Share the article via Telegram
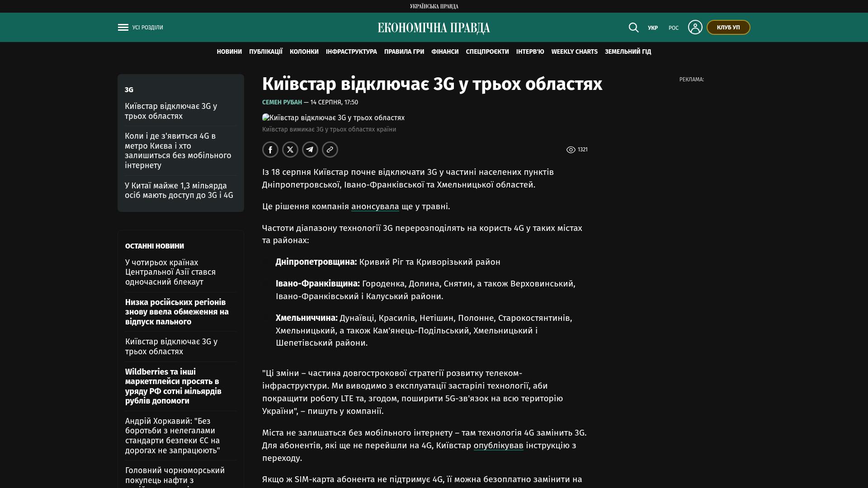The width and height of the screenshot is (868, 488). point(310,150)
